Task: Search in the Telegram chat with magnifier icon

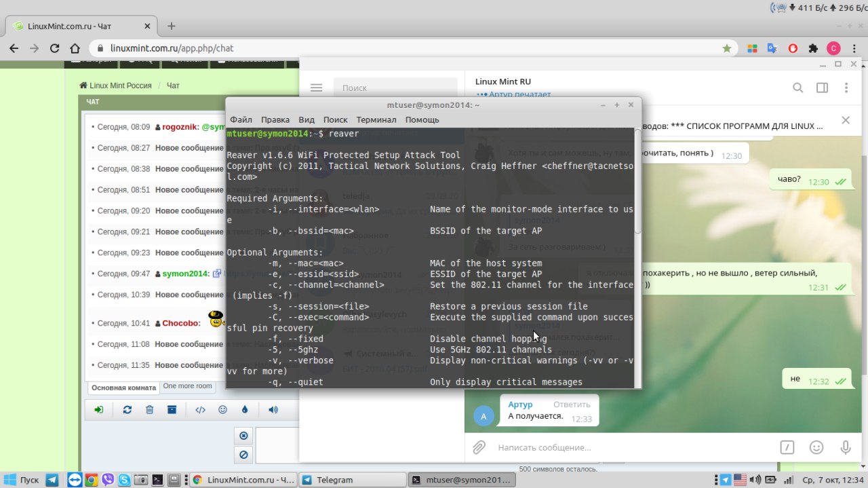Action: tap(798, 88)
